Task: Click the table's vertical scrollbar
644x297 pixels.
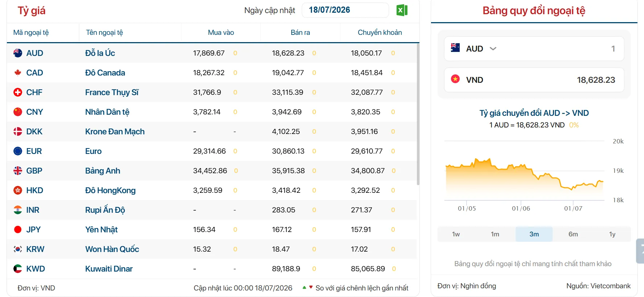Action: (x=418, y=114)
